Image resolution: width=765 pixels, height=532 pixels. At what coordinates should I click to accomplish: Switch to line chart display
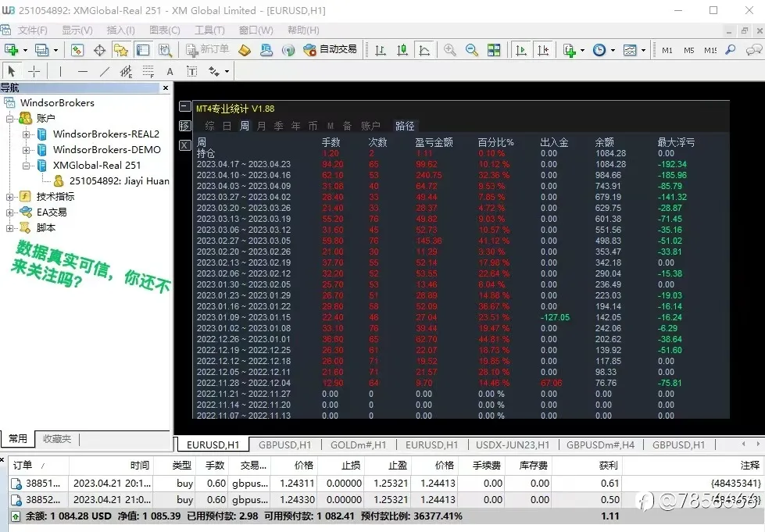(424, 50)
